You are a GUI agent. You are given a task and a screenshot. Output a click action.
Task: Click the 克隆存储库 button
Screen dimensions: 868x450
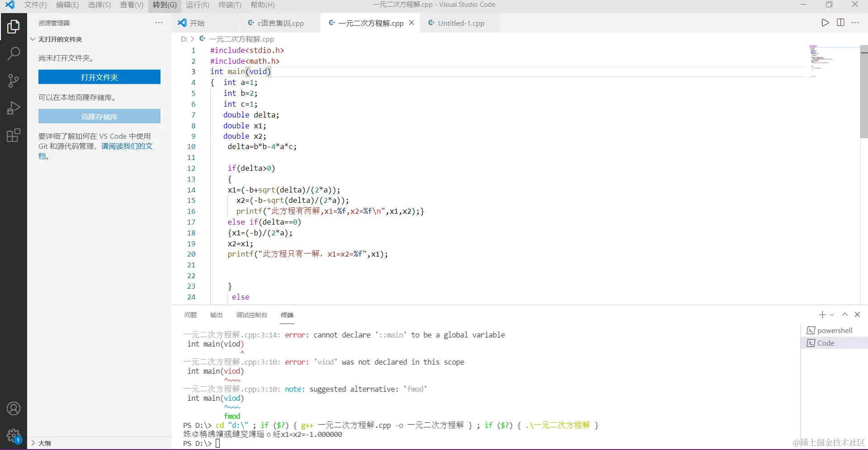[99, 116]
